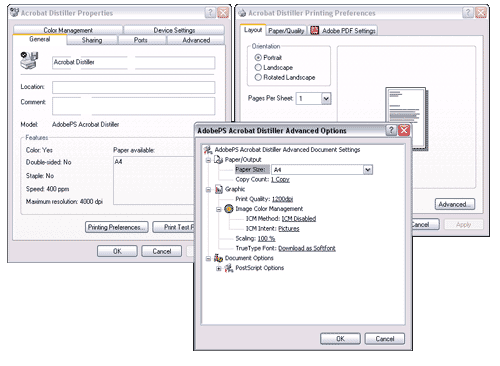
Task: Open the Device Settings tab
Action: (174, 30)
